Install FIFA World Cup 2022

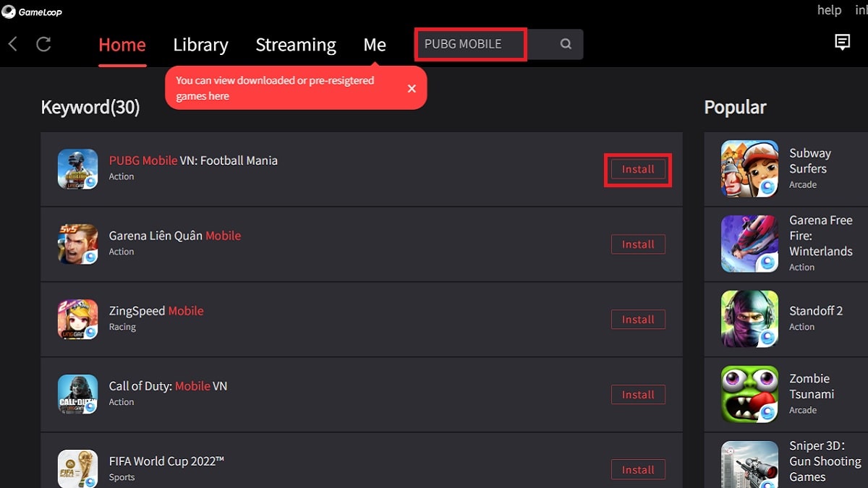pos(638,470)
